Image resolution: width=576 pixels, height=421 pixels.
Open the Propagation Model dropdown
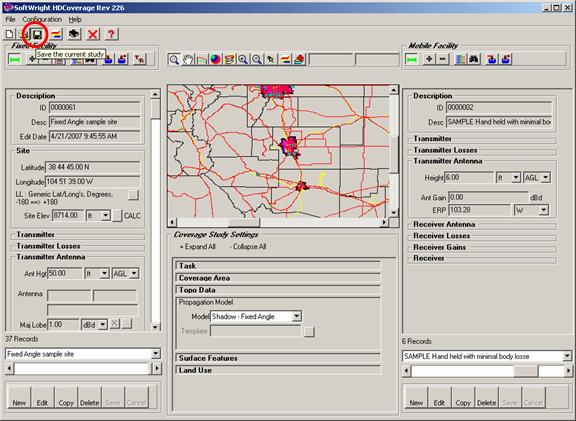296,316
